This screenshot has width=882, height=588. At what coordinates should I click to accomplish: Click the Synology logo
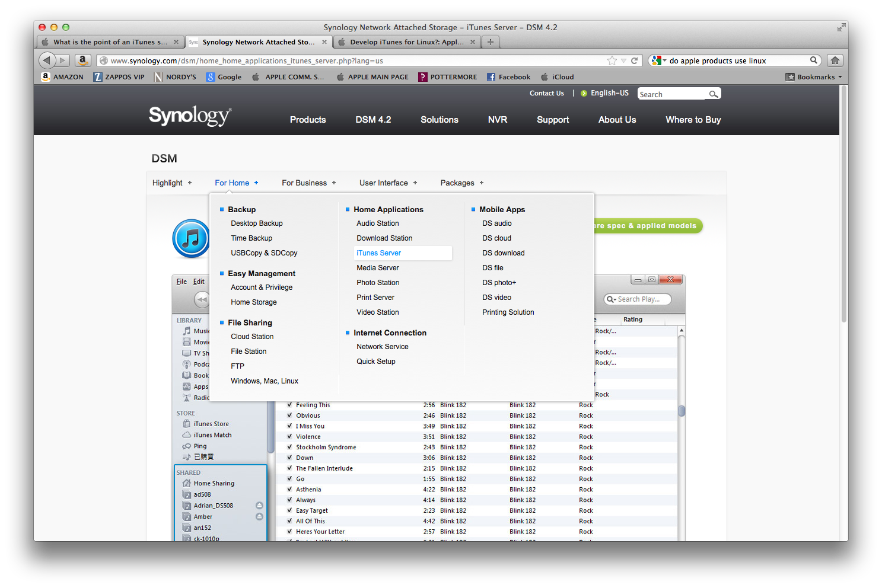190,116
